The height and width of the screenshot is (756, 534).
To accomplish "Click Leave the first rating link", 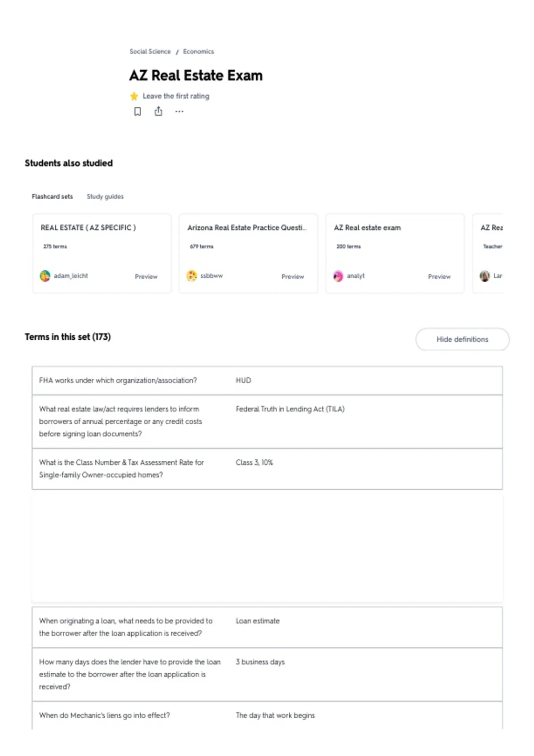I will click(x=176, y=96).
